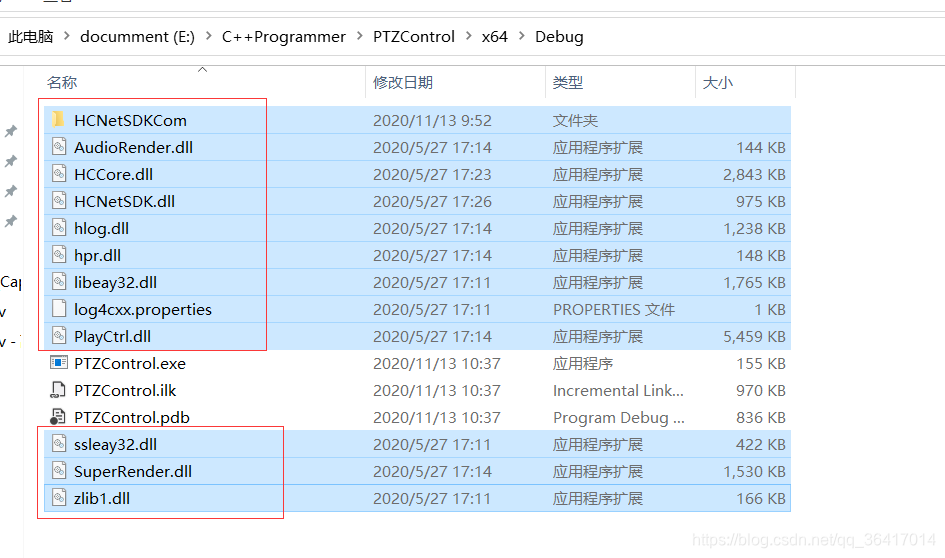Select the HCCore.dll file name
The width and height of the screenshot is (945, 558).
(x=113, y=175)
